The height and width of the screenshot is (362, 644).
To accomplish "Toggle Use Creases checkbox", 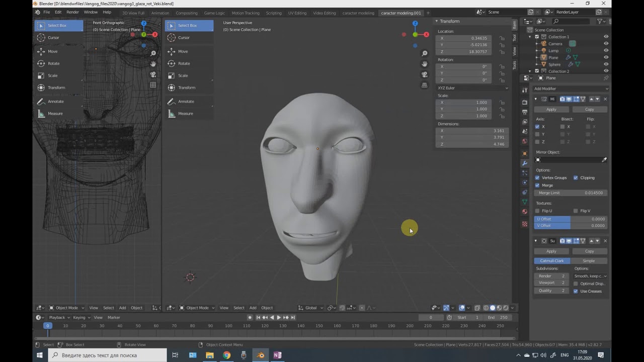I will pos(576,291).
